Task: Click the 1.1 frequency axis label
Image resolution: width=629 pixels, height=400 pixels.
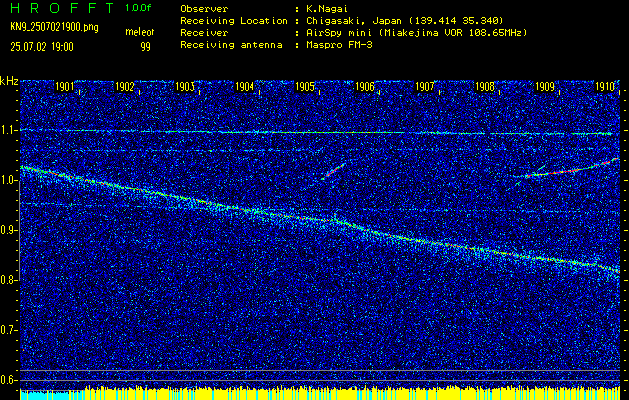Action: [x=8, y=130]
